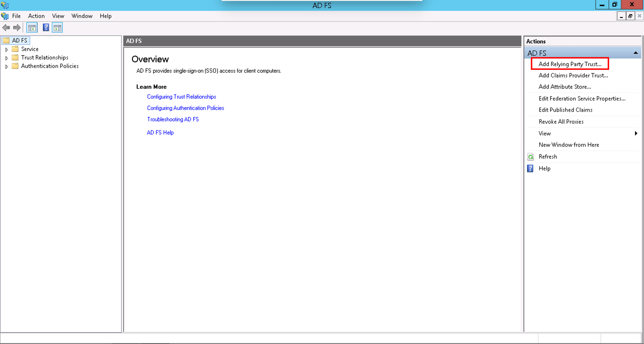Click the Help question icon in Actions

coord(530,168)
